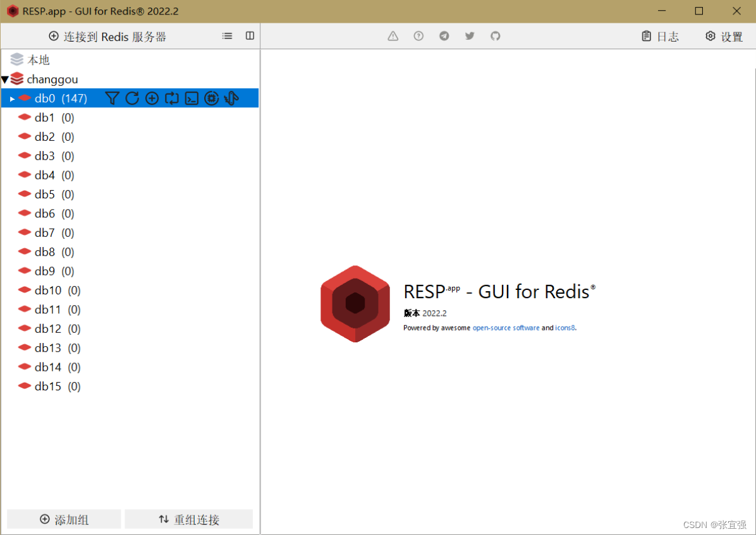Click 添加组 add group button
756x535 pixels.
(x=64, y=520)
